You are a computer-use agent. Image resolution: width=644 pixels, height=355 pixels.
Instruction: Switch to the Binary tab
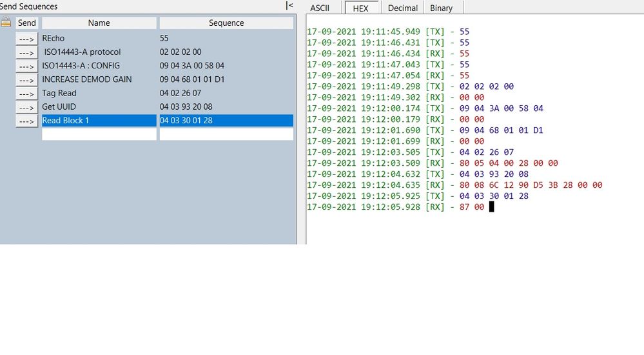[x=442, y=8]
